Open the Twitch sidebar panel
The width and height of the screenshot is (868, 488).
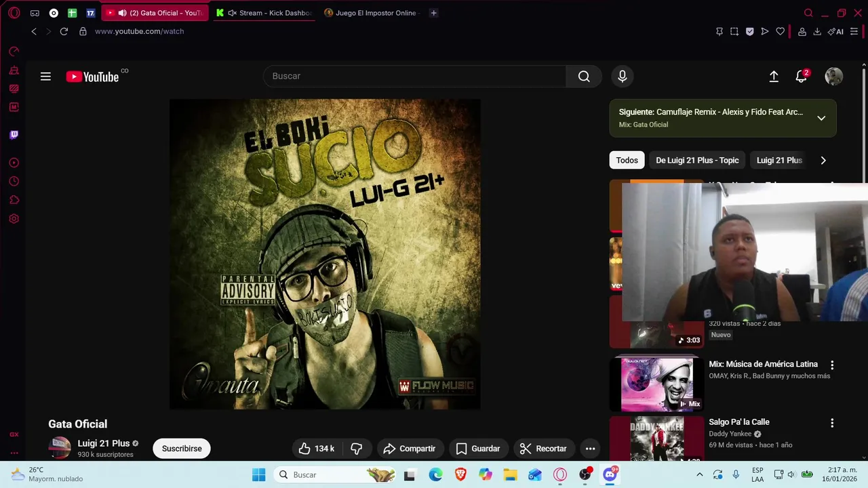(14, 135)
